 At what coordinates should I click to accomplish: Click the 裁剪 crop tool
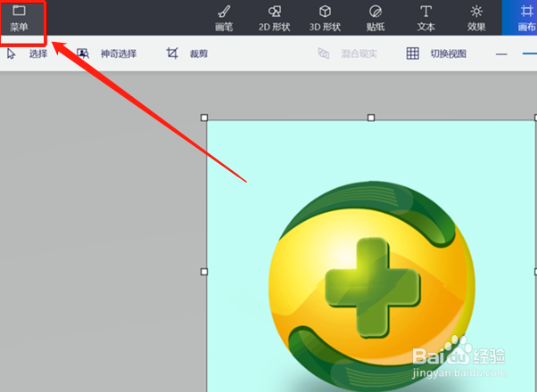tap(187, 53)
